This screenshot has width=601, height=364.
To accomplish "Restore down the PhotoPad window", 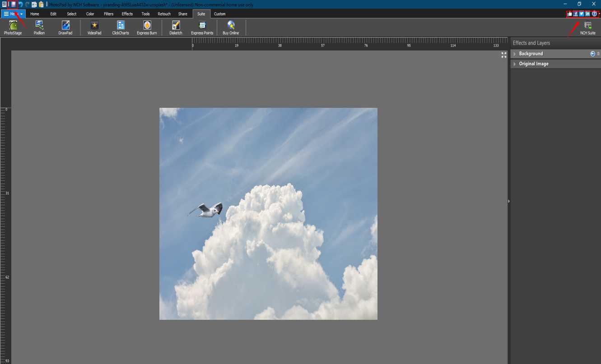I will [x=579, y=4].
